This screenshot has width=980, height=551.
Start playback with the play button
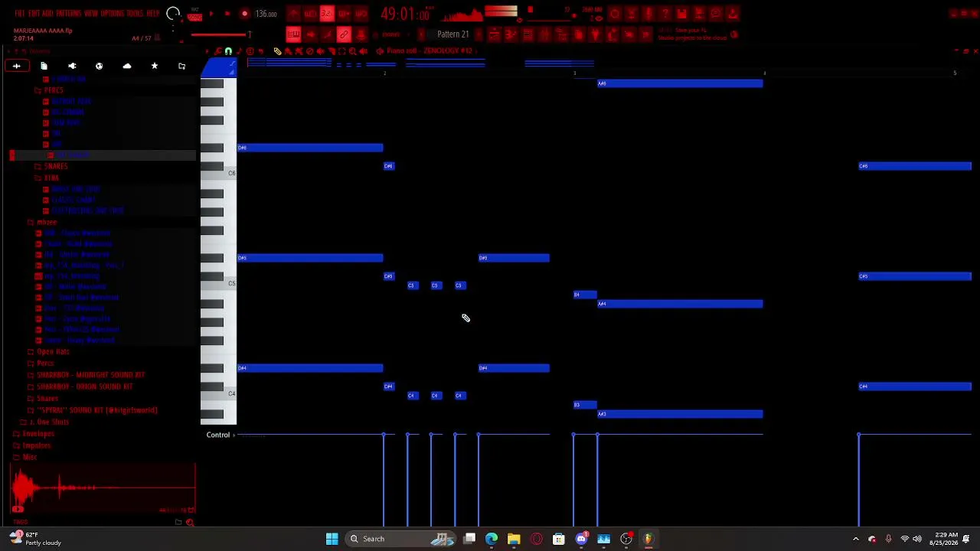211,14
